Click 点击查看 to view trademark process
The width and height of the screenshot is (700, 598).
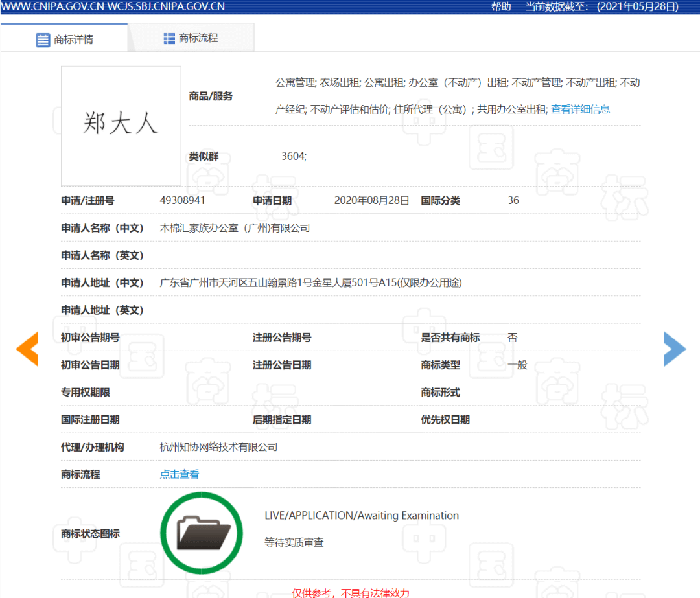click(x=180, y=474)
